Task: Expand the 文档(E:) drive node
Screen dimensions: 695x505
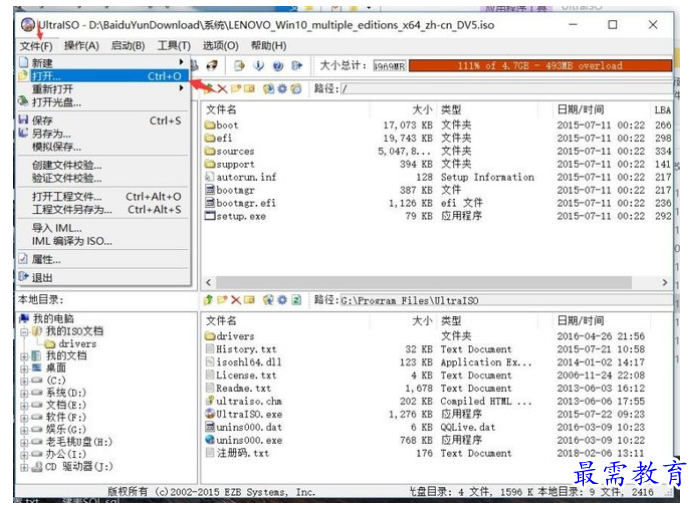Action: click(x=24, y=405)
